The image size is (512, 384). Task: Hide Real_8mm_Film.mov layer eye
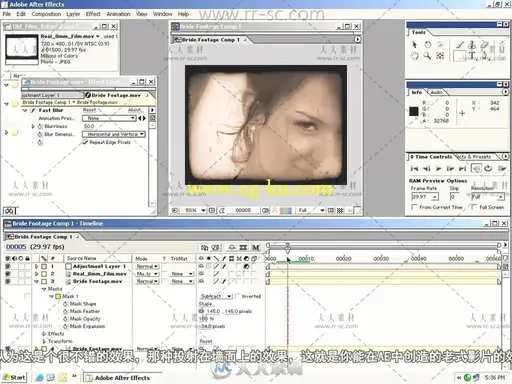tap(8, 274)
